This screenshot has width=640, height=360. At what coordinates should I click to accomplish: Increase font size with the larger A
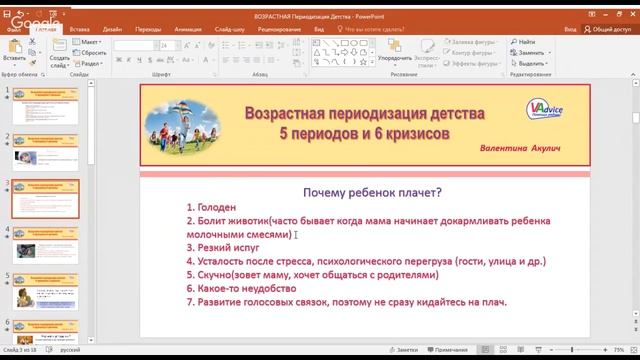pyautogui.click(x=187, y=45)
